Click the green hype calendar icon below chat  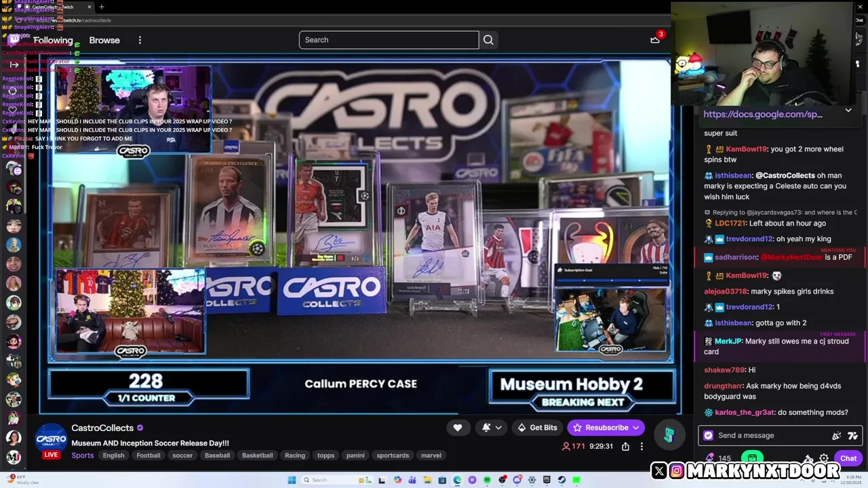(x=752, y=458)
